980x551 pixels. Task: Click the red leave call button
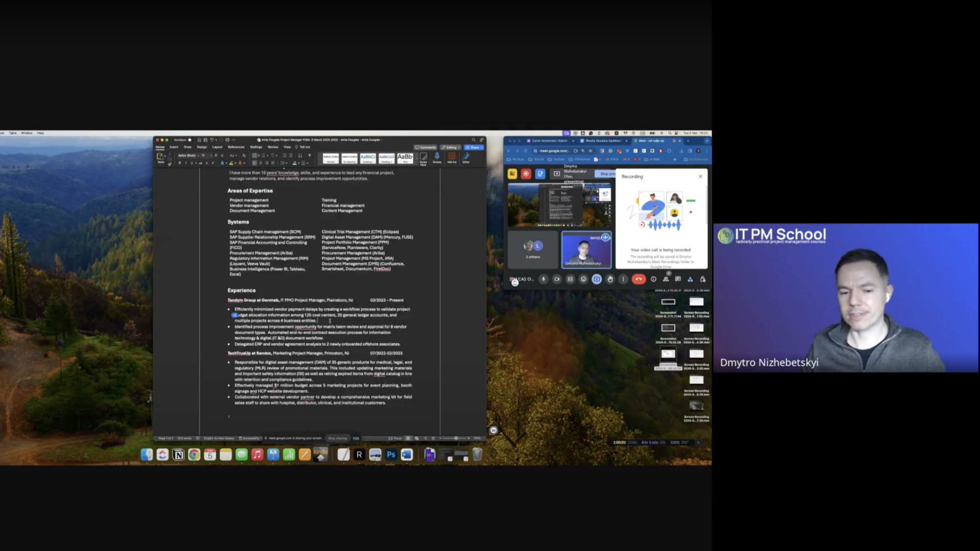point(639,279)
